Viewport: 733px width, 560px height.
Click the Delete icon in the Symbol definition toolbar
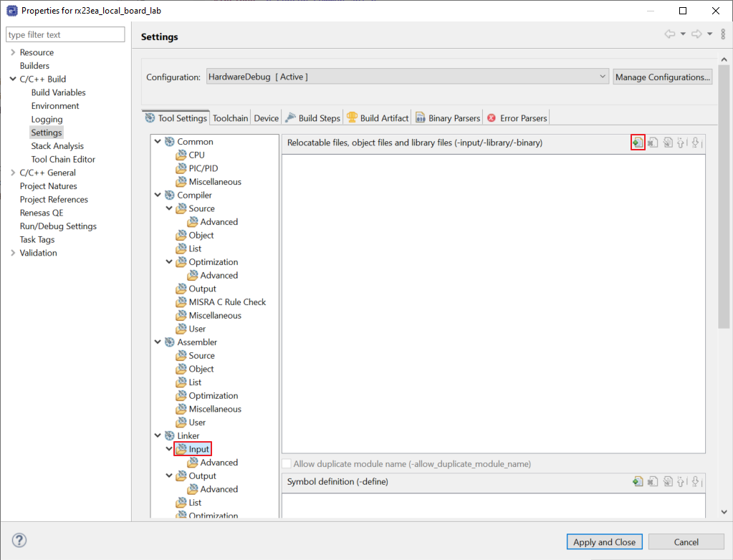[x=653, y=481]
